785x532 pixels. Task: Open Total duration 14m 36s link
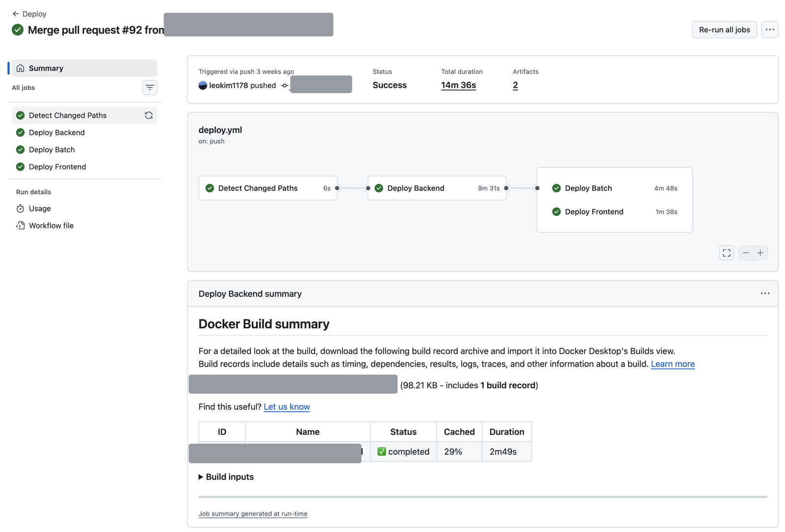pos(458,85)
